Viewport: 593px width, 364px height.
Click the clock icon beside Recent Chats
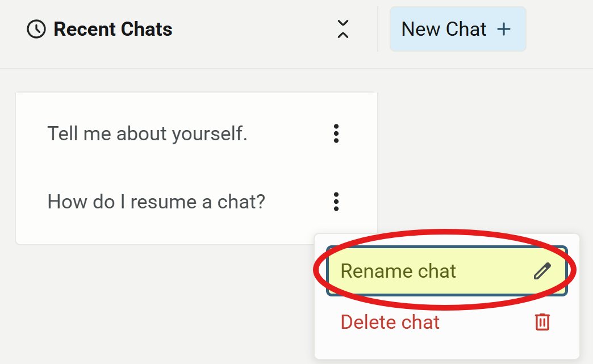pos(35,28)
